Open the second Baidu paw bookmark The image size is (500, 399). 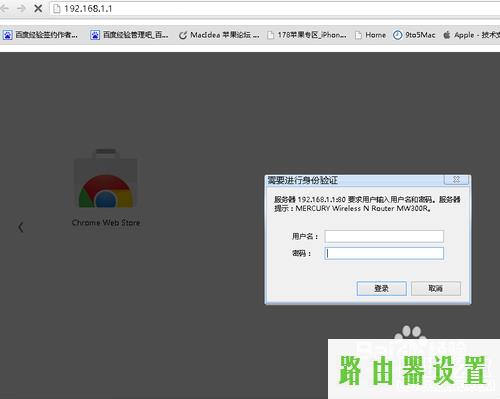(x=129, y=35)
